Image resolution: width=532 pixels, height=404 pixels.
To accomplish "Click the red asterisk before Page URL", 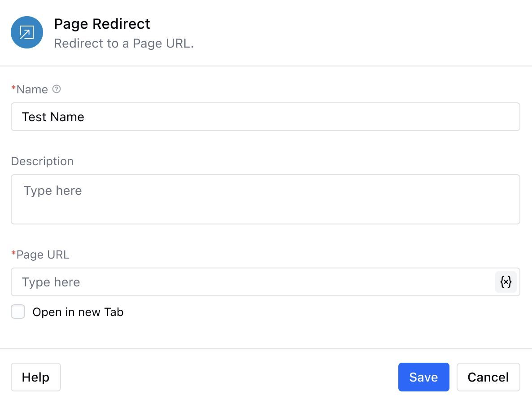I will click(13, 254).
